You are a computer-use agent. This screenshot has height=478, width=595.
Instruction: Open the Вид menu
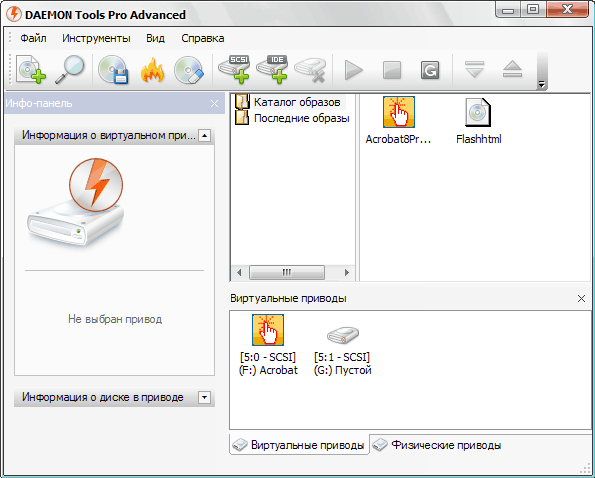[156, 38]
